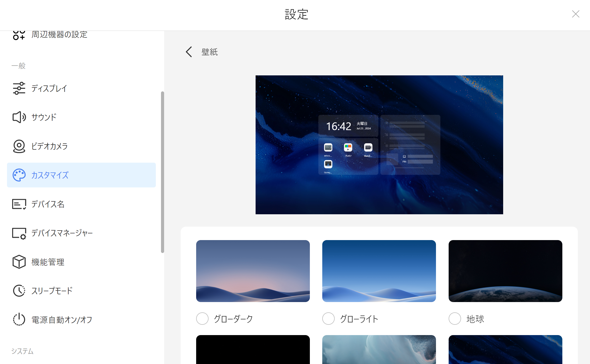Choose the earth wallpaper thumbnail

point(505,271)
